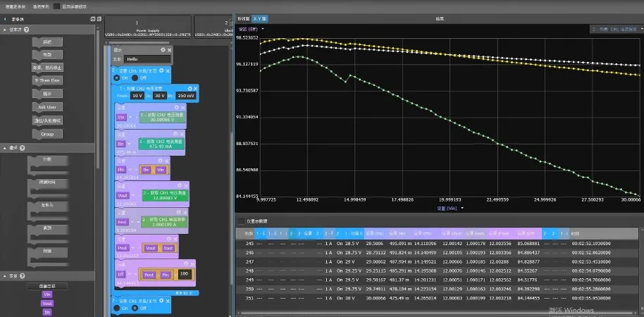Click the collapse-all icon in block panel header
The height and width of the screenshot is (317, 644).
coord(99,19)
